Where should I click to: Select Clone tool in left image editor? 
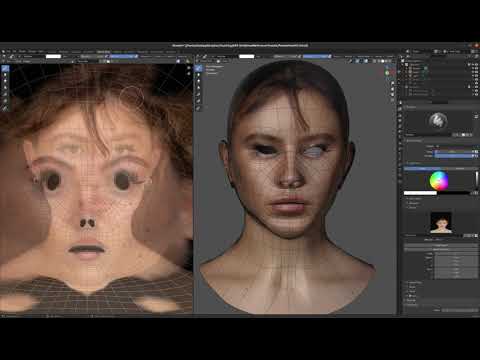5,87
